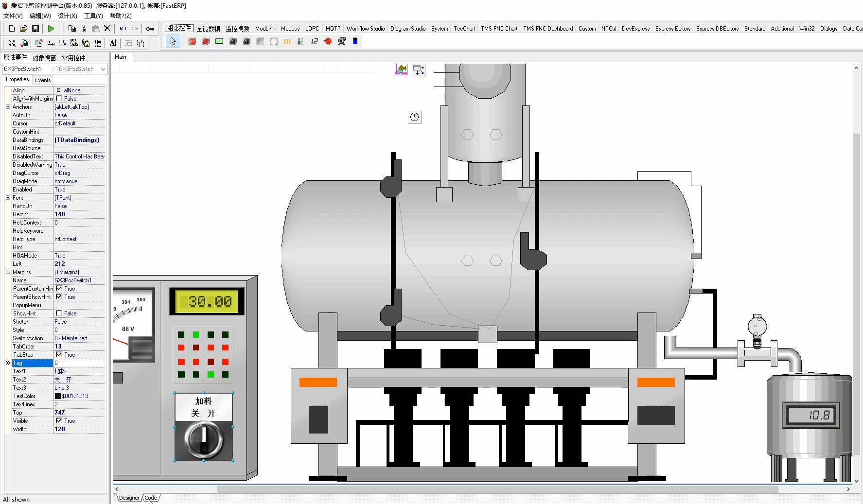Cut selection with scissors icon

tap(84, 29)
